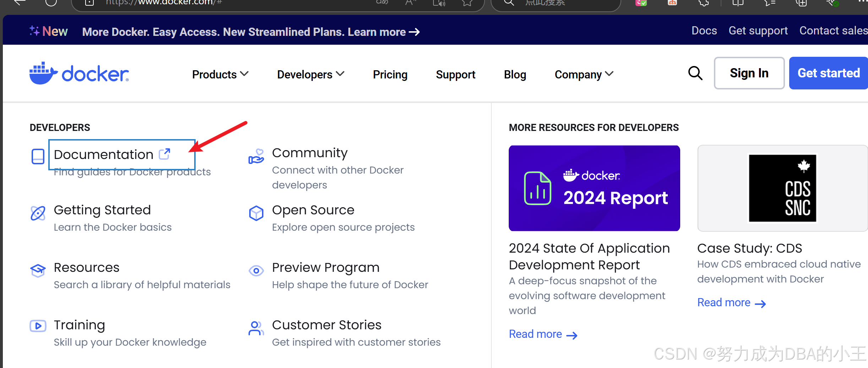
Task: Collapse the Developers dropdown menu
Action: 311,74
